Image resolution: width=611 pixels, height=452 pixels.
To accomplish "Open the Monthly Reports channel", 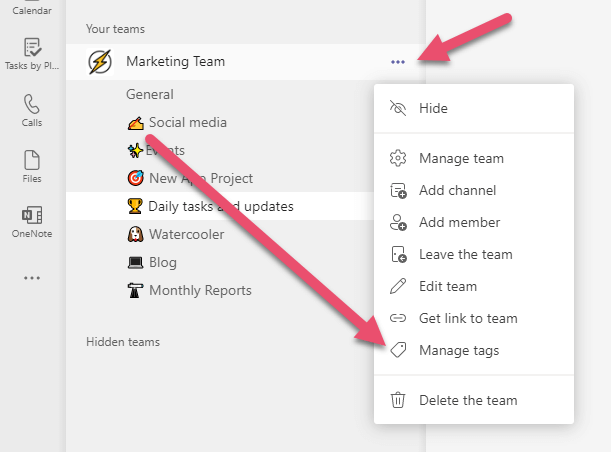I will 199,290.
